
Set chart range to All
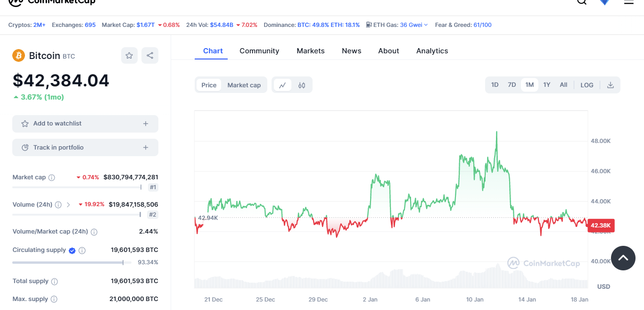(563, 85)
